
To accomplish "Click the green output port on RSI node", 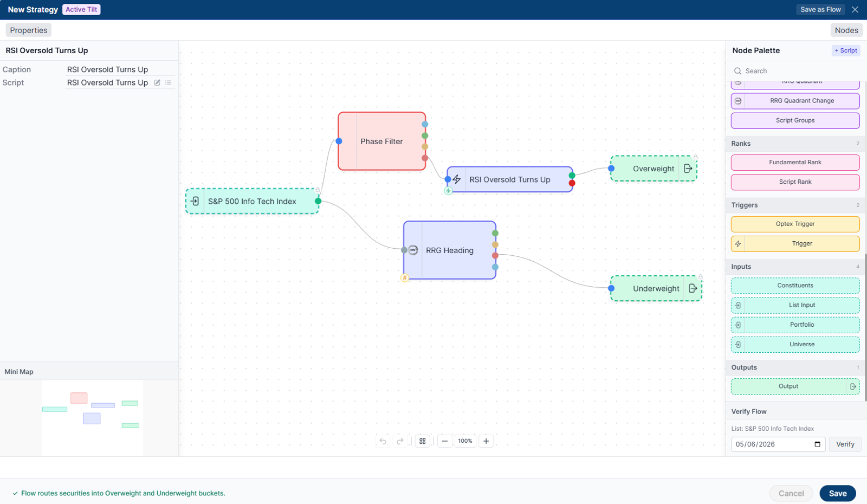I will pyautogui.click(x=572, y=175).
